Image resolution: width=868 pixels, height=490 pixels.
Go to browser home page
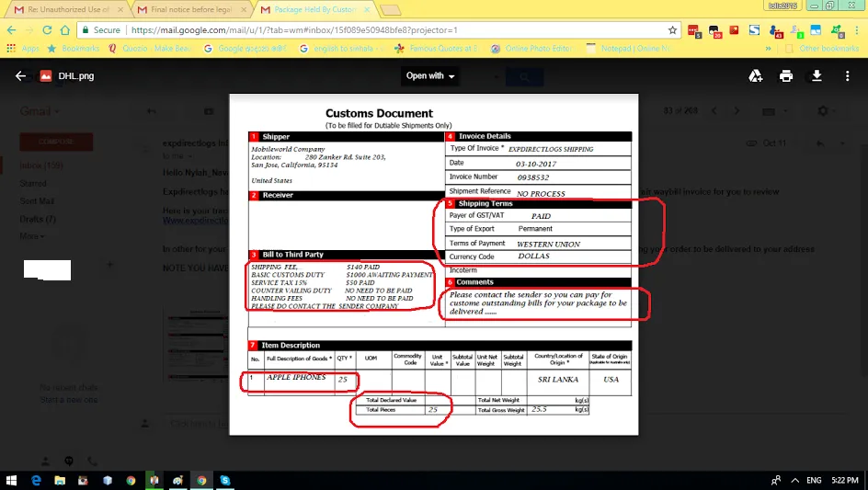click(x=64, y=30)
